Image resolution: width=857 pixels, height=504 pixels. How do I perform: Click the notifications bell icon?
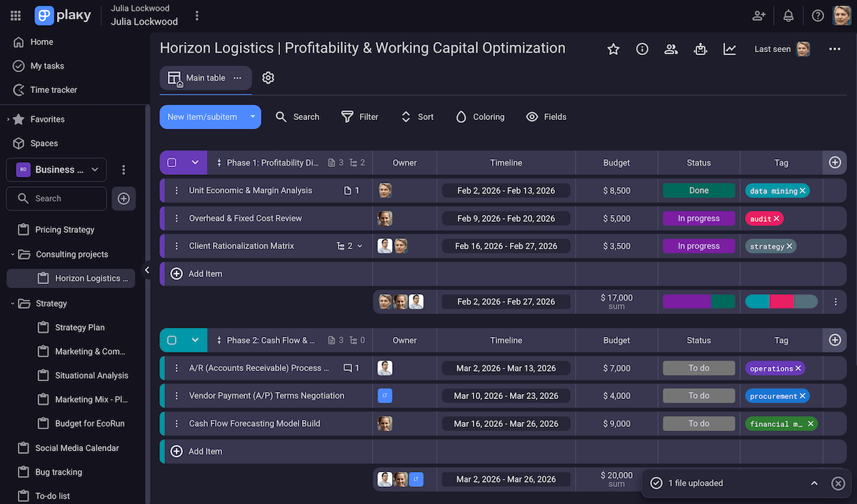point(788,16)
